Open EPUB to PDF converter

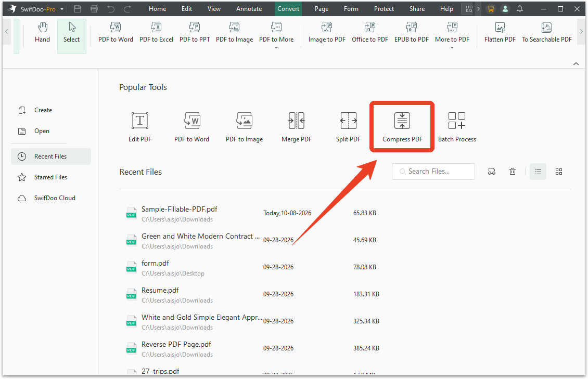(x=412, y=33)
